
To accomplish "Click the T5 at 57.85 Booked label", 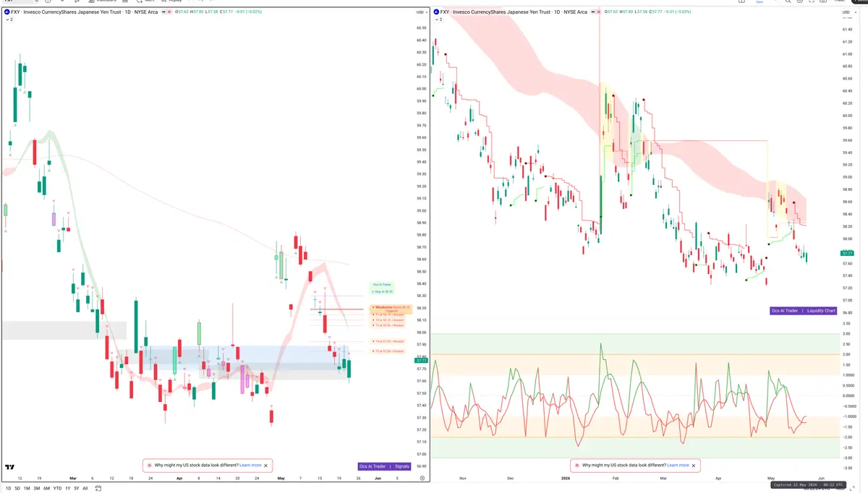I will (388, 351).
